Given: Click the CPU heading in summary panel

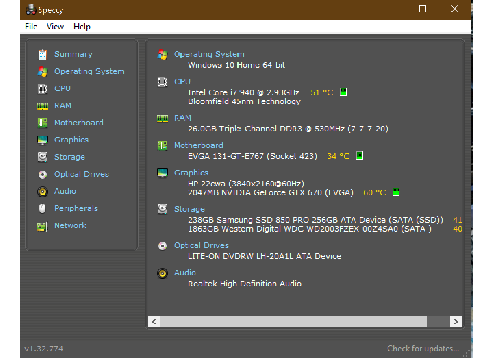Looking at the screenshot, I should 182,81.
